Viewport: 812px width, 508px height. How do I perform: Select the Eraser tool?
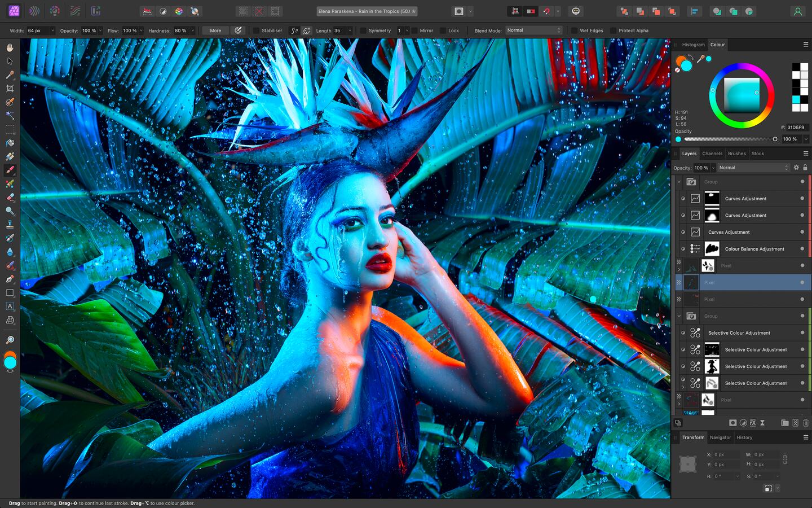(10, 198)
